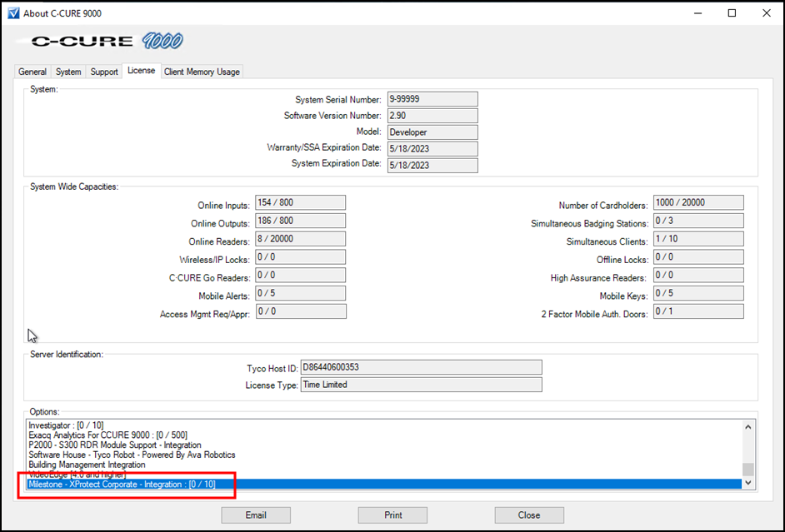Screen dimensions: 785x532
Task: Maximize the About C-CURE 9000 window
Action: (x=732, y=13)
